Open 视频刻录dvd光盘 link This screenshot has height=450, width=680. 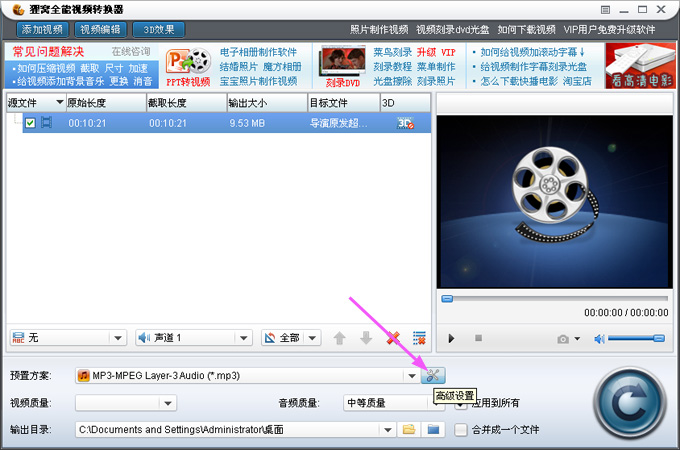[x=452, y=29]
